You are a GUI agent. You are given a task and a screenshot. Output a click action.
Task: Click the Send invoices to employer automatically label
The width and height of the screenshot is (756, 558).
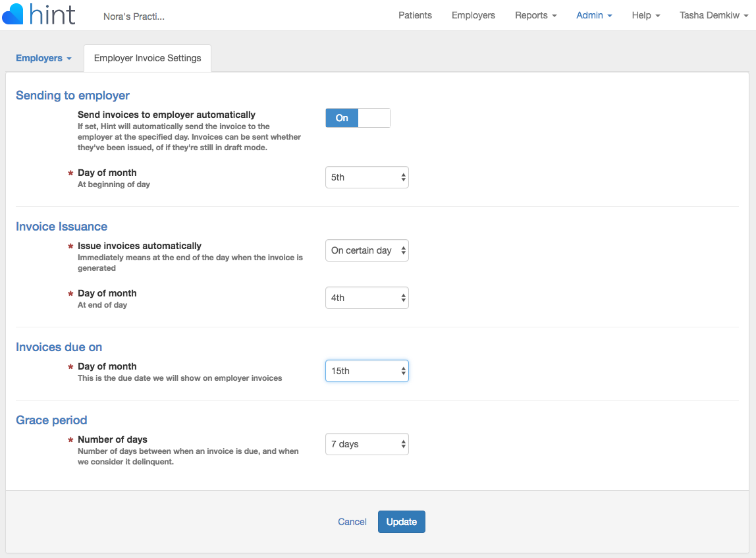tap(167, 115)
